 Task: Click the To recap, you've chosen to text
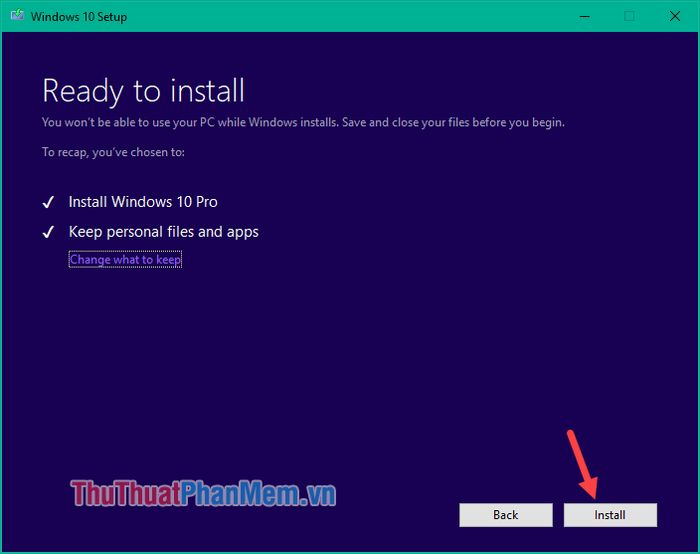113,152
